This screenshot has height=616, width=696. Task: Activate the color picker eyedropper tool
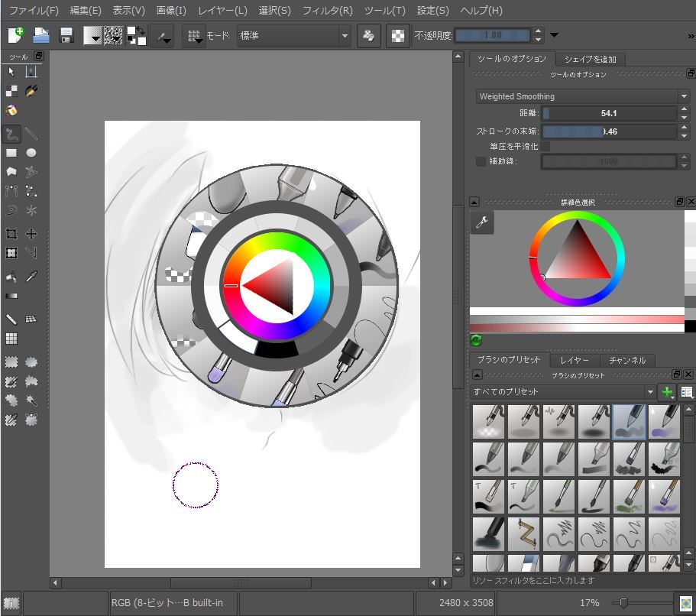[x=31, y=277]
